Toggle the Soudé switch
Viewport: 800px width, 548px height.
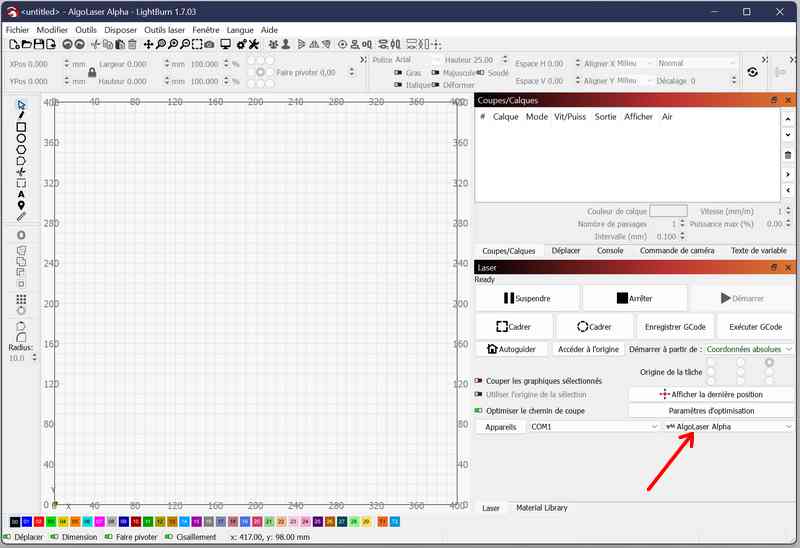[480, 72]
